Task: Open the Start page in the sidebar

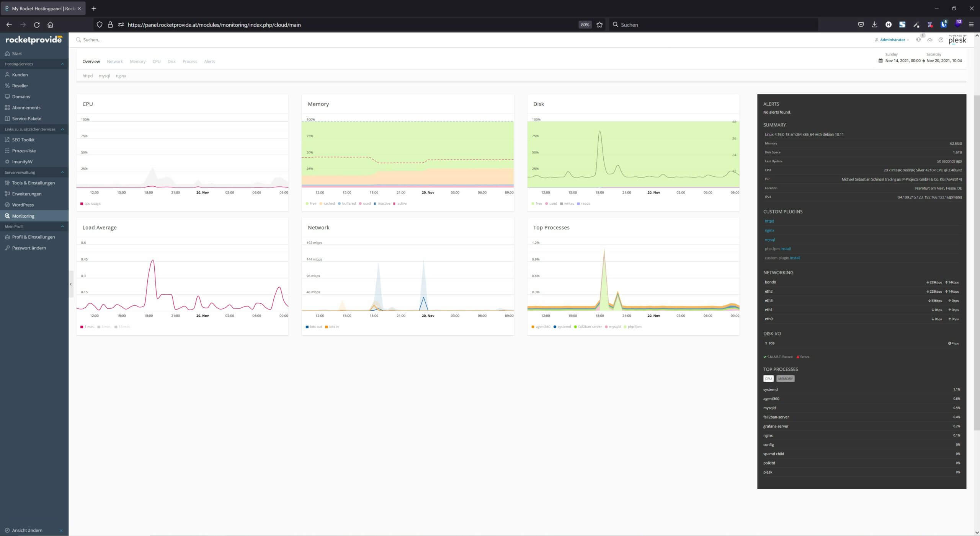Action: click(17, 54)
